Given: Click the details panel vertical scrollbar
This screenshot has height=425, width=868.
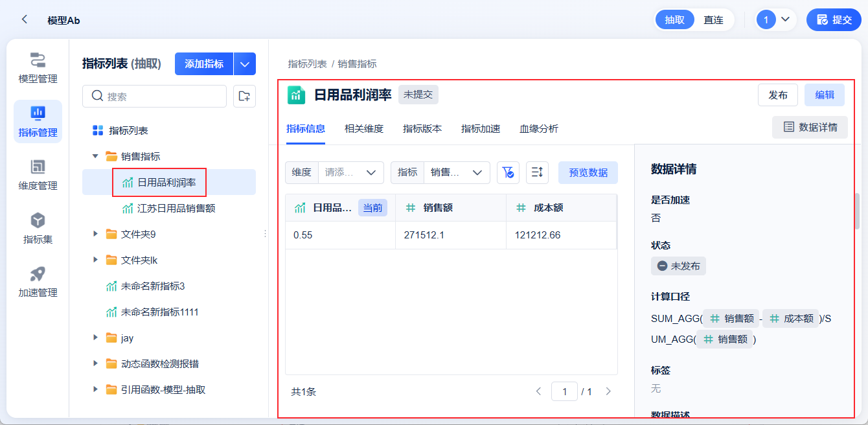Looking at the screenshot, I should click(857, 211).
